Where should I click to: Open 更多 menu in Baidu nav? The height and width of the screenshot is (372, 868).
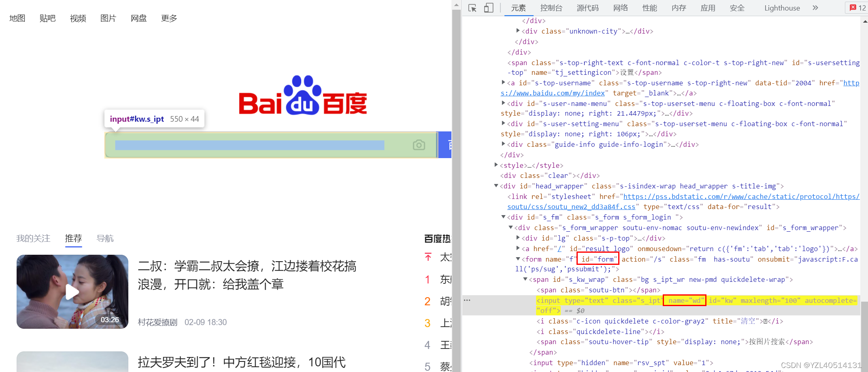tap(169, 18)
